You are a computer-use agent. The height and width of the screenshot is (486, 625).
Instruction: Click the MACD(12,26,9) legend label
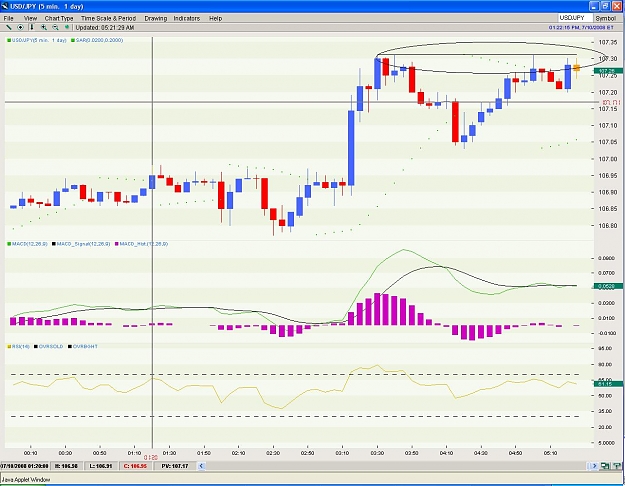pyautogui.click(x=29, y=244)
